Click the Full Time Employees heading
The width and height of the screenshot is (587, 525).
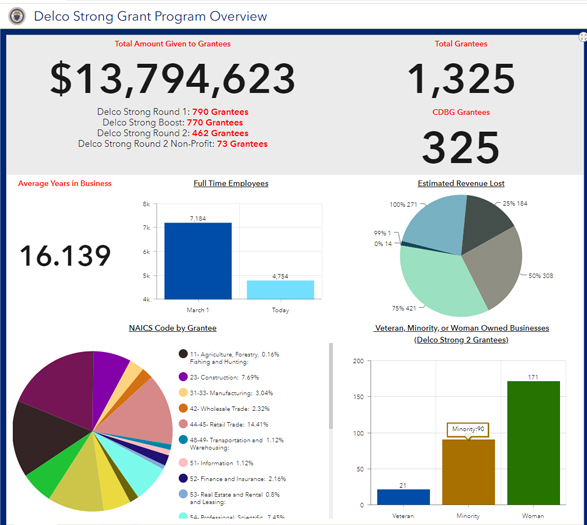coord(231,183)
